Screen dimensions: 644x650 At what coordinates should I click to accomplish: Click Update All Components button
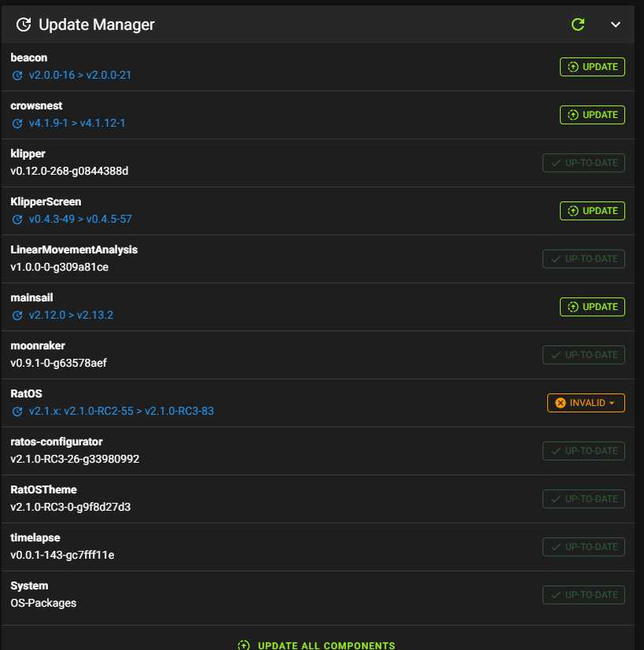pyautogui.click(x=316, y=645)
